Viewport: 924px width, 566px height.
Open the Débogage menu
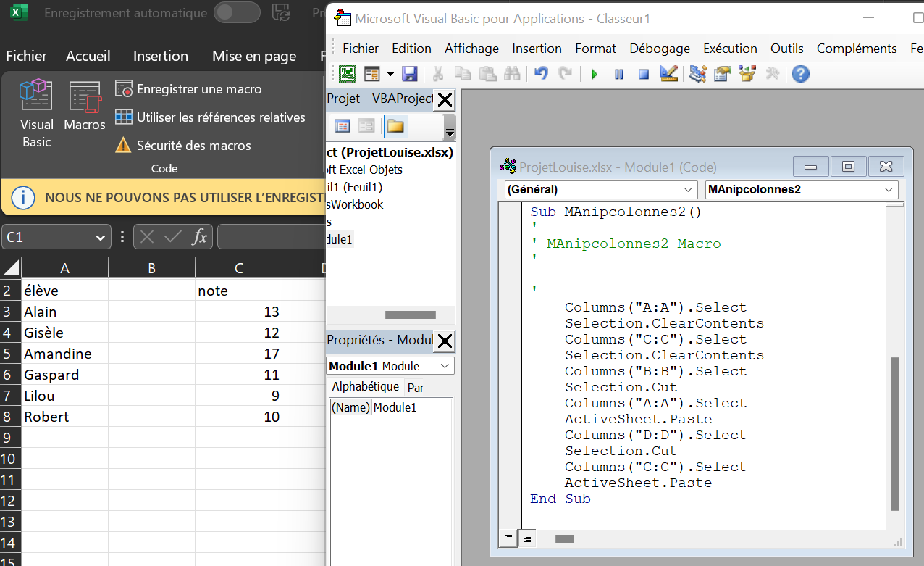point(660,49)
